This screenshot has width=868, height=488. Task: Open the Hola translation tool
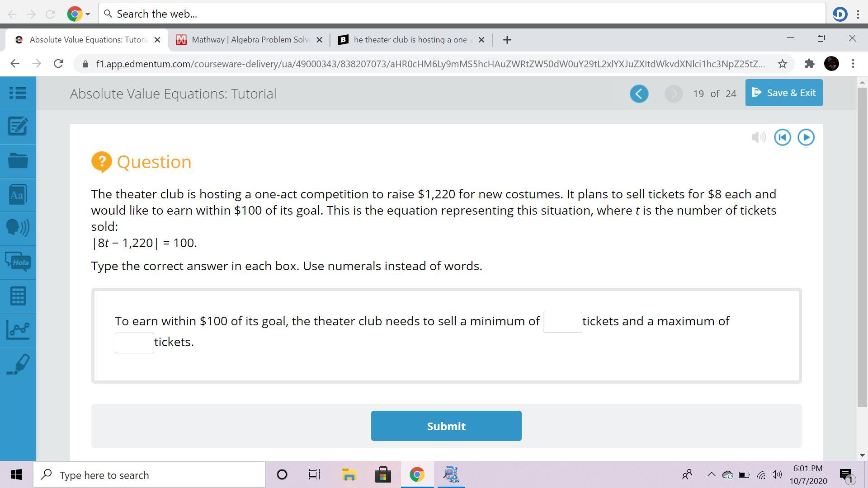[x=18, y=262]
